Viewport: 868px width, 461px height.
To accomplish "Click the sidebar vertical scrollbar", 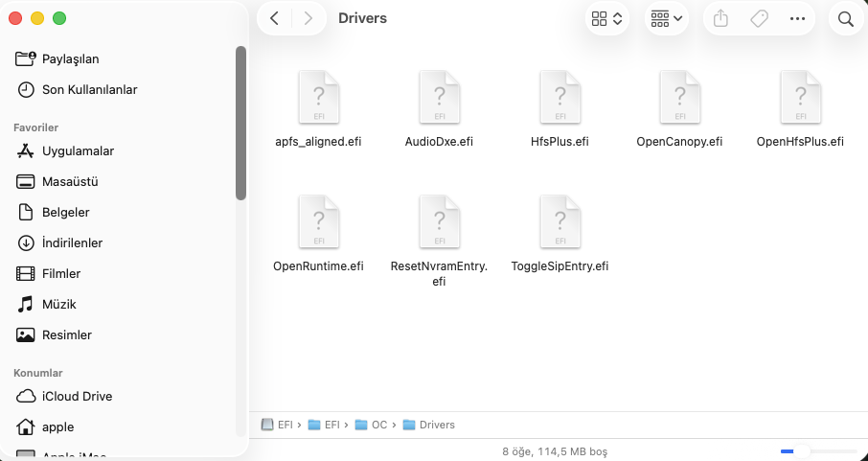I will [x=240, y=123].
